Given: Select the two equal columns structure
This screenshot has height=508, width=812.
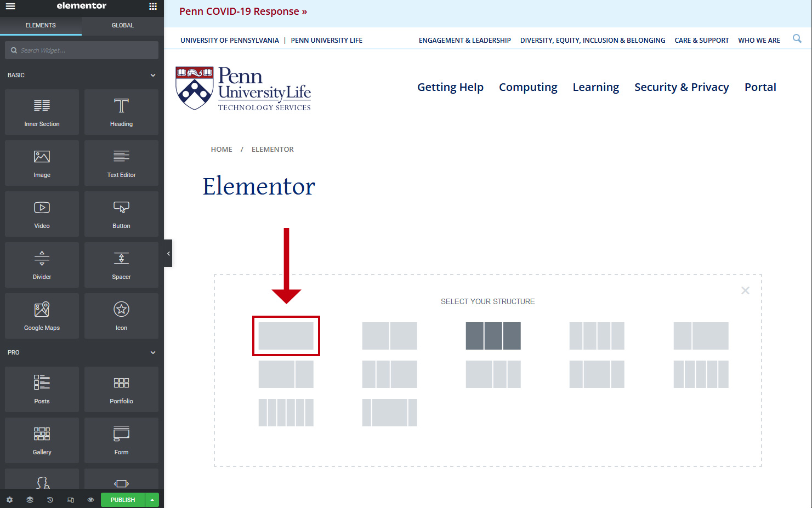Looking at the screenshot, I should pos(389,336).
